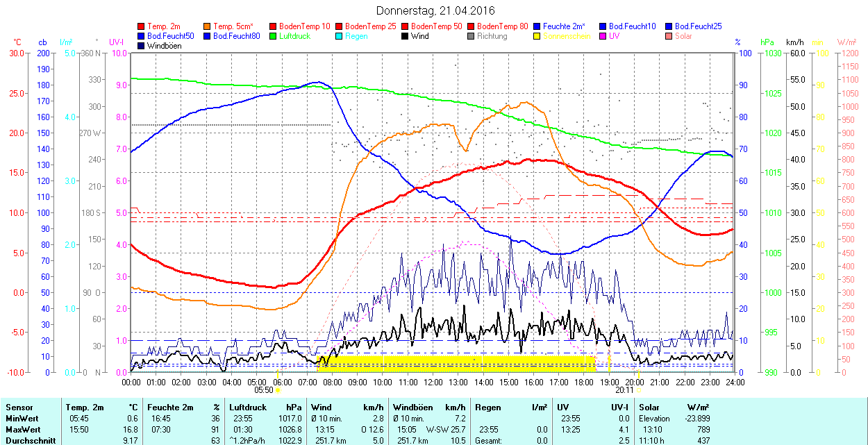Click the green hPa axis unit label
This screenshot has height=445, width=868.
tap(767, 42)
